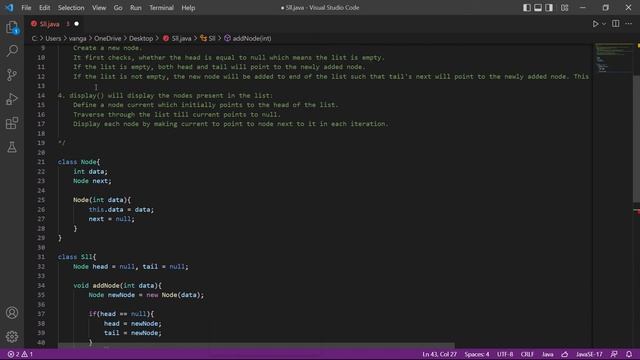The image size is (640, 360).
Task: Open the Terminal menu
Action: (x=161, y=8)
